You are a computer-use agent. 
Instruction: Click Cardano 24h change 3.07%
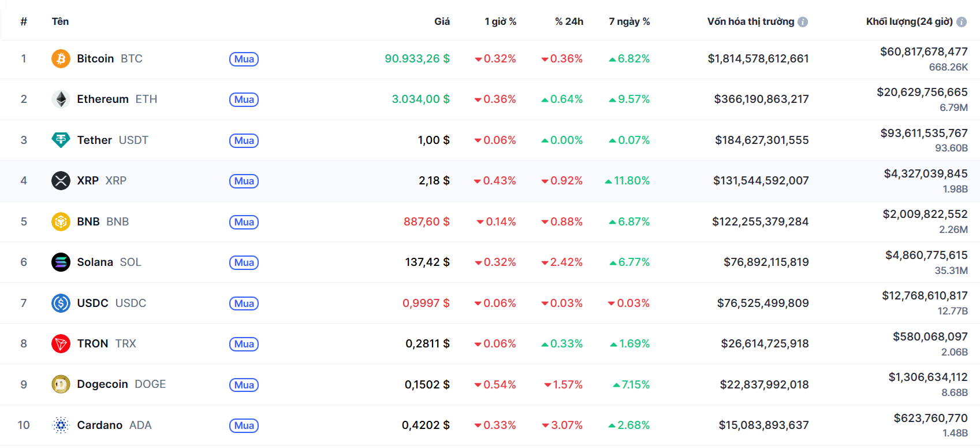[x=562, y=425]
